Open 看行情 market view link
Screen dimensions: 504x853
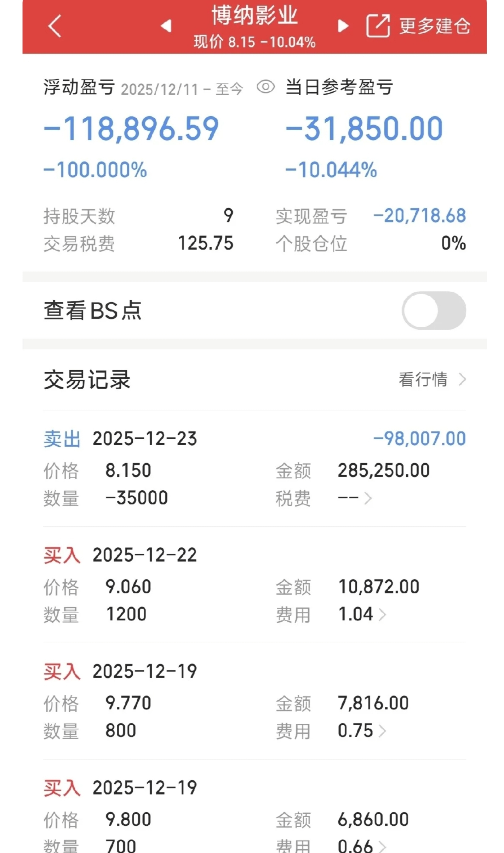[x=423, y=379]
